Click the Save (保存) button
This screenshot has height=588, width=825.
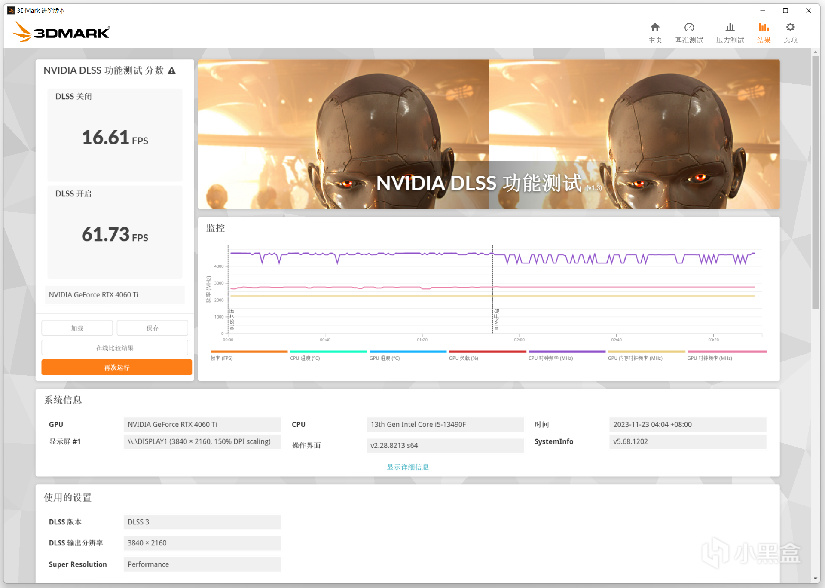(x=152, y=328)
